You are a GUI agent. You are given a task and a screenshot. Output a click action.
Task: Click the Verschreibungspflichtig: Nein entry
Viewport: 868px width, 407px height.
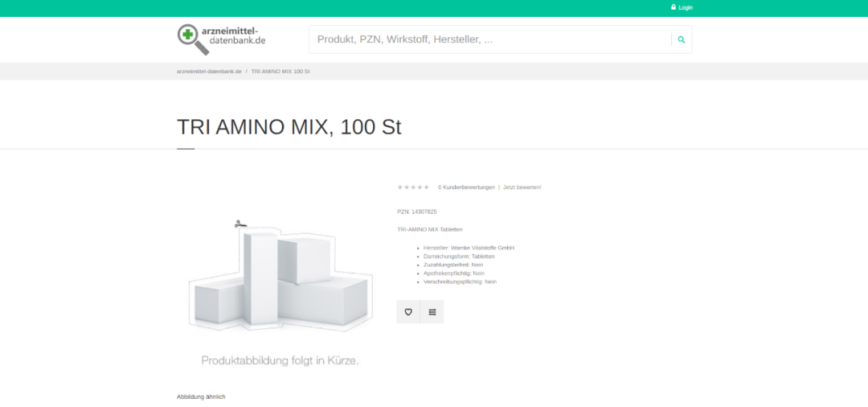[x=460, y=282]
